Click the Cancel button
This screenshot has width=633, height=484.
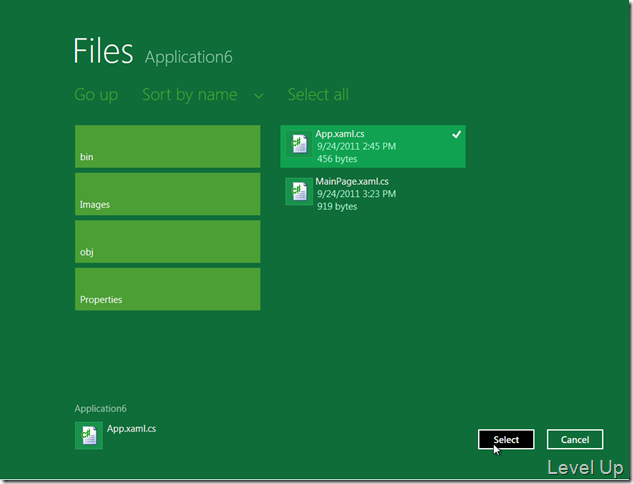point(575,439)
